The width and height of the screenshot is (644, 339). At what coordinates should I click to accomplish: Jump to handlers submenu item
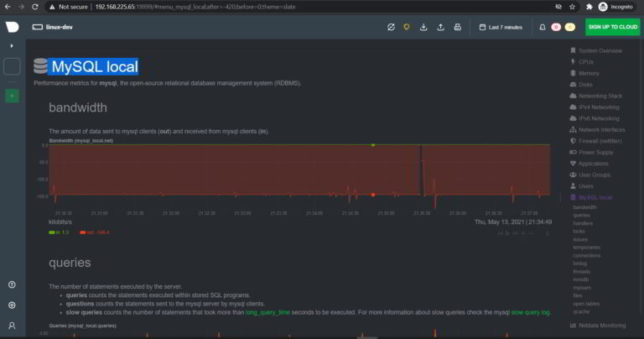pos(583,223)
